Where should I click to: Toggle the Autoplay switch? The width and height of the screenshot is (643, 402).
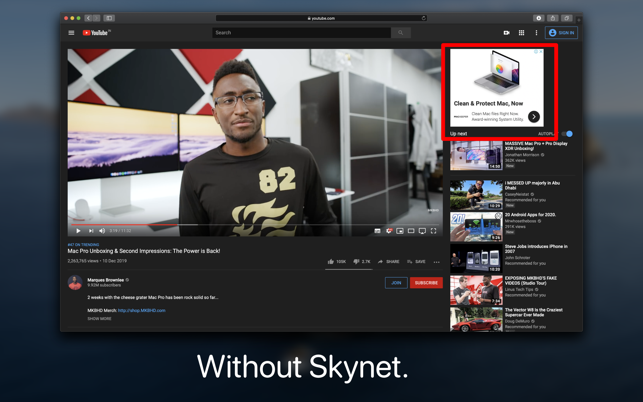pos(568,134)
